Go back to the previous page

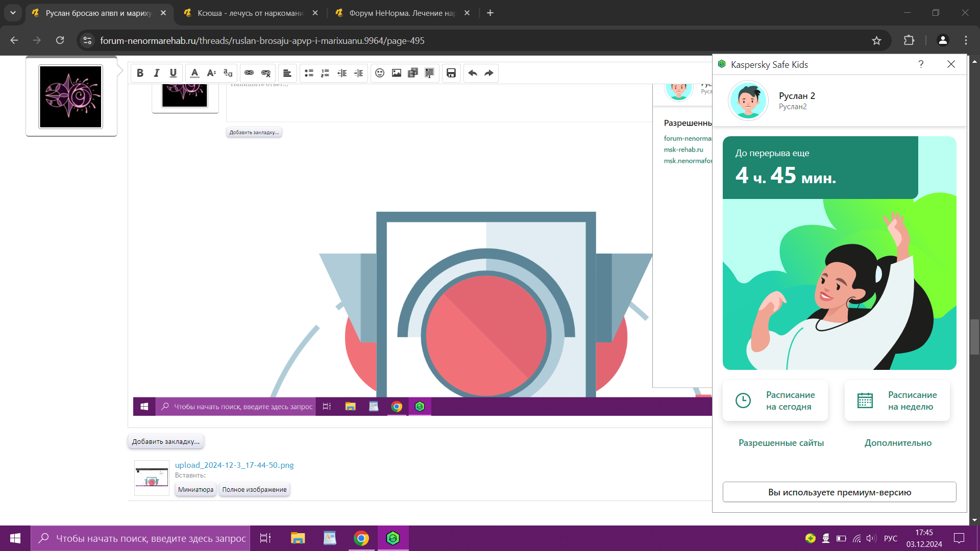pyautogui.click(x=14, y=40)
